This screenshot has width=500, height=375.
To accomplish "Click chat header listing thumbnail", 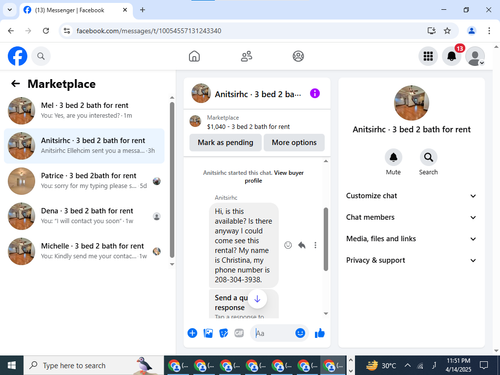I will (x=201, y=93).
